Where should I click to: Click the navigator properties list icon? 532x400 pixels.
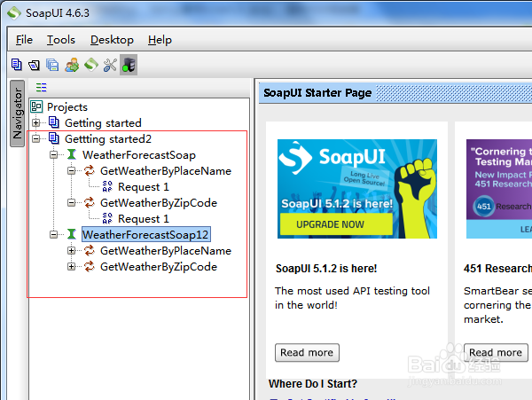42,88
